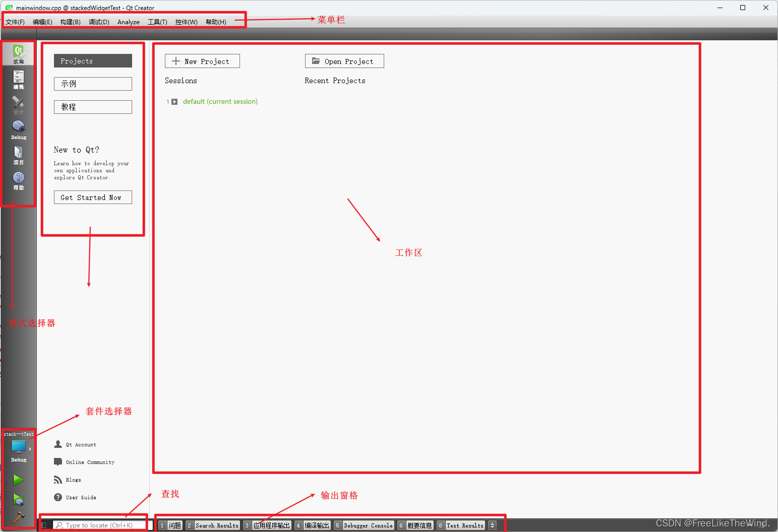Viewport: 778px width, 532px height.
Task: Open the kit selector monitor icon
Action: coord(18,446)
